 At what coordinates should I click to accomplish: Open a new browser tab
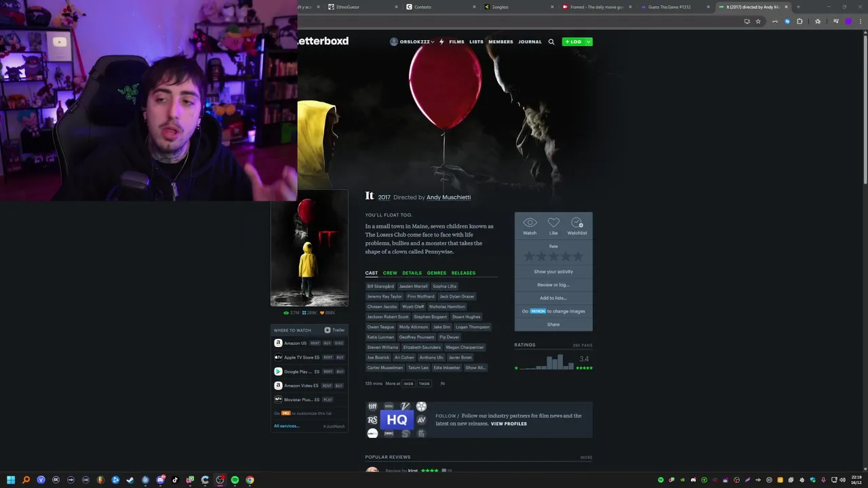pos(798,7)
